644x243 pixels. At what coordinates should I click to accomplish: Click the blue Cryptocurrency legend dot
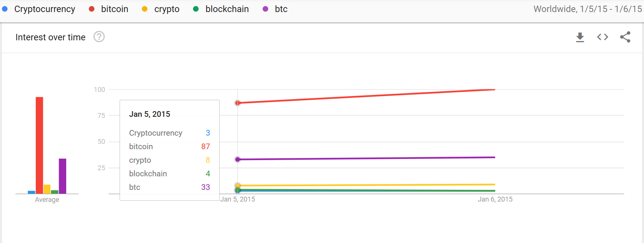5,9
